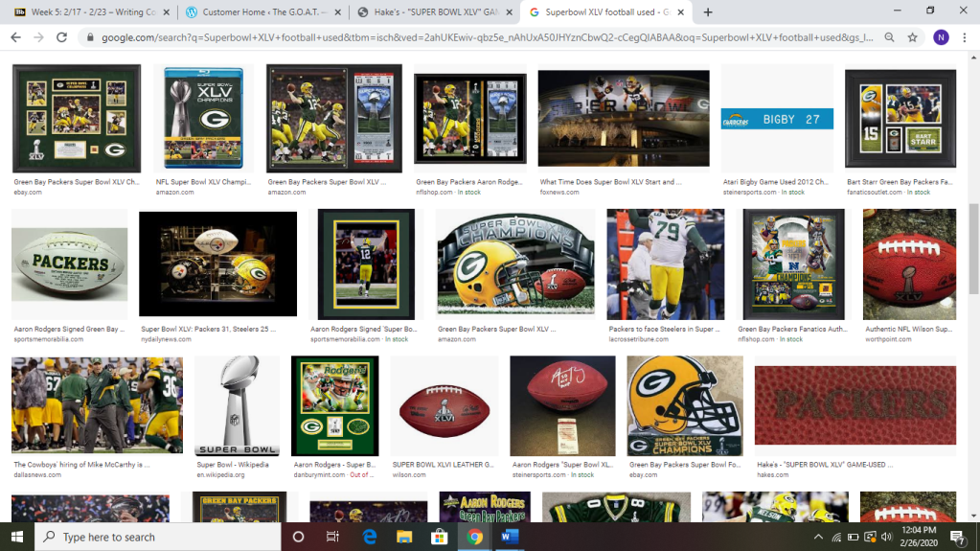Bookmark this page with the star icon
The height and width of the screenshot is (551, 980).
(913, 37)
